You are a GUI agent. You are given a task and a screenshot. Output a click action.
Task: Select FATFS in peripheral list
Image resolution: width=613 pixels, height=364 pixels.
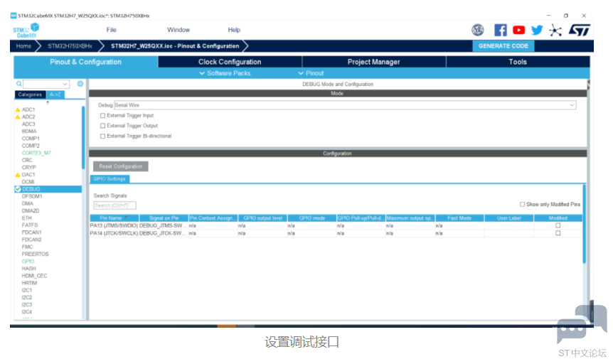click(30, 225)
